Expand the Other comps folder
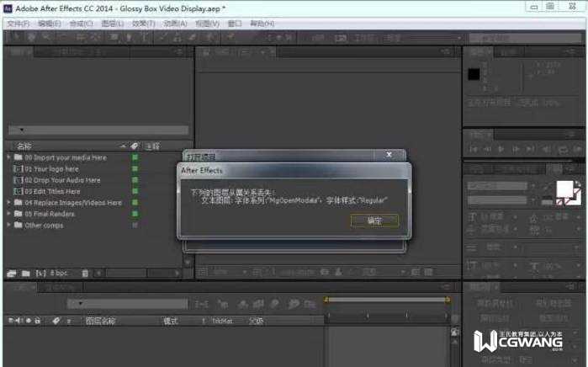Viewport: 588px width, 367px height. tap(8, 225)
